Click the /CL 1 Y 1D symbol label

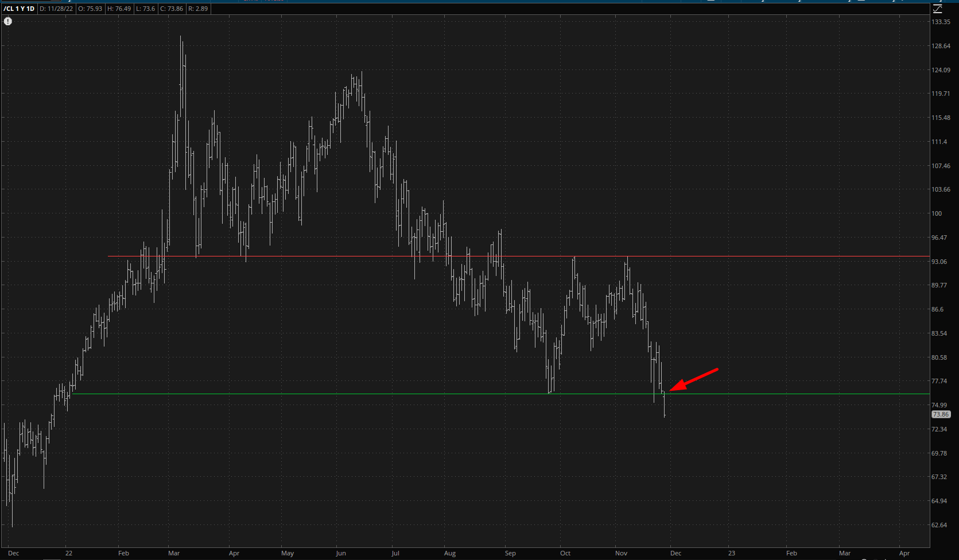click(19, 9)
